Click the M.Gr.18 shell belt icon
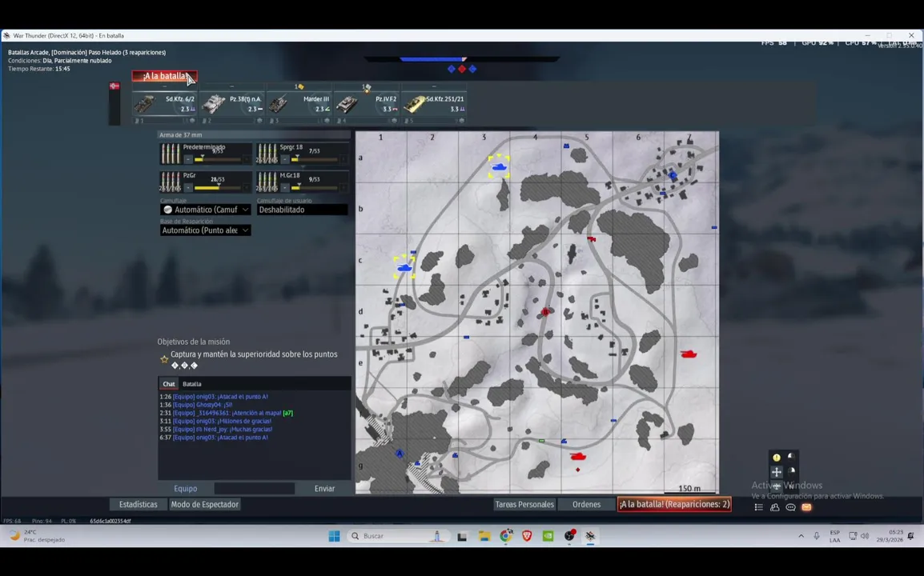The height and width of the screenshot is (576, 924). 267,182
